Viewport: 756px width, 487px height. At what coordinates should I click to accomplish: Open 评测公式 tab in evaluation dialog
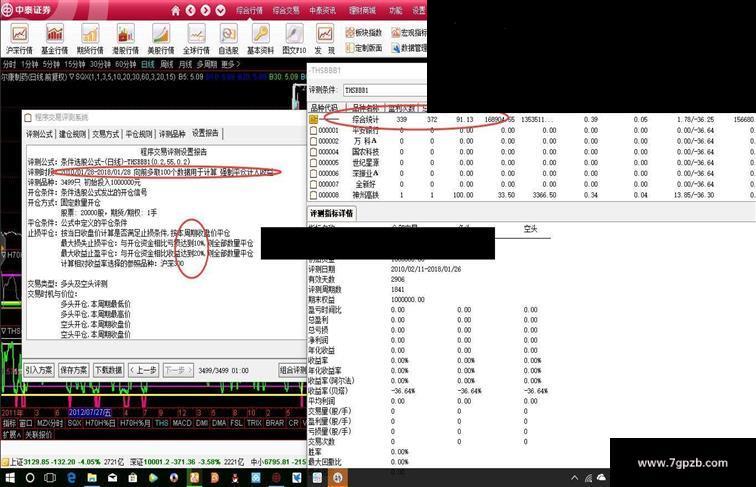pyautogui.click(x=39, y=134)
